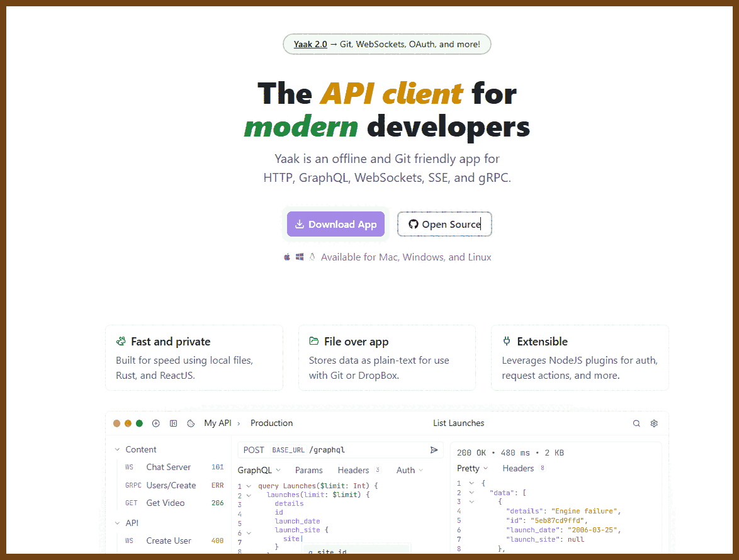This screenshot has width=739, height=560.
Task: Fold query line 1 in request editor
Action: (249, 486)
